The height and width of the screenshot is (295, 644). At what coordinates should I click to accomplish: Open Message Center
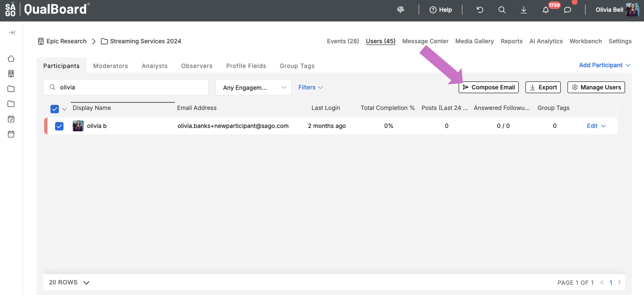(x=425, y=41)
